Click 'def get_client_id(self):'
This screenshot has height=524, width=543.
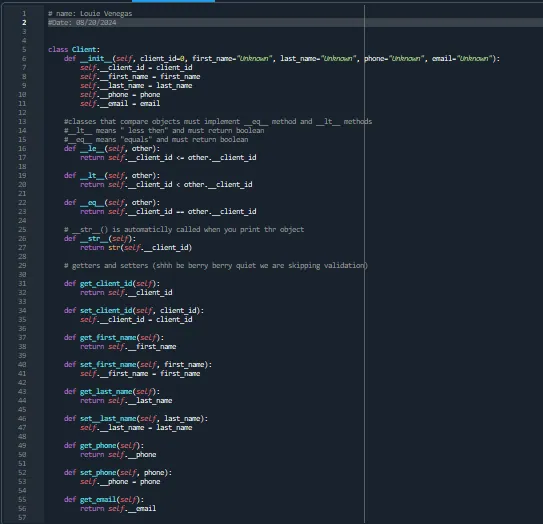tap(112, 284)
